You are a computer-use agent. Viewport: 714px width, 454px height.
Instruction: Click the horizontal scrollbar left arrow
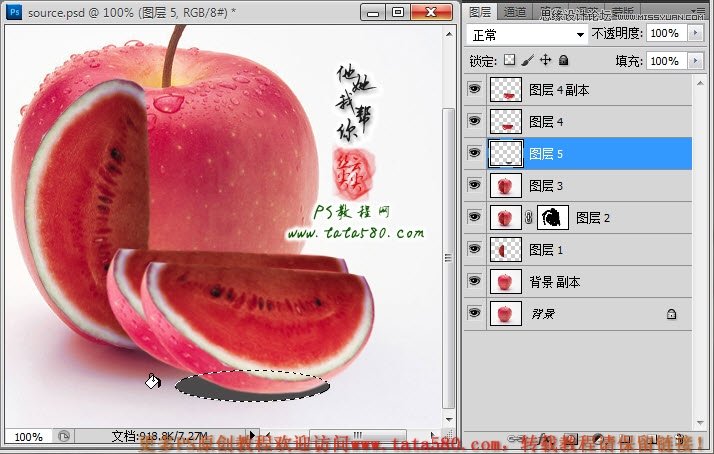click(268, 435)
